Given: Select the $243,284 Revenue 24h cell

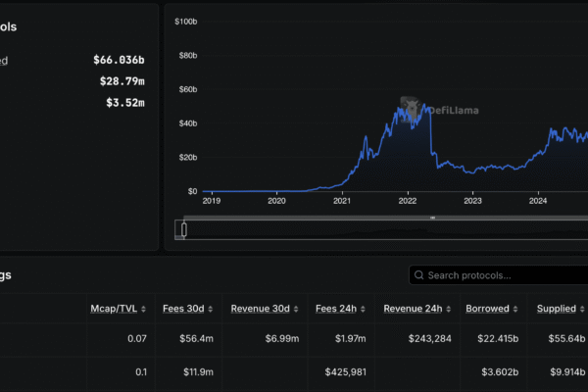Looking at the screenshot, I should pyautogui.click(x=424, y=339).
